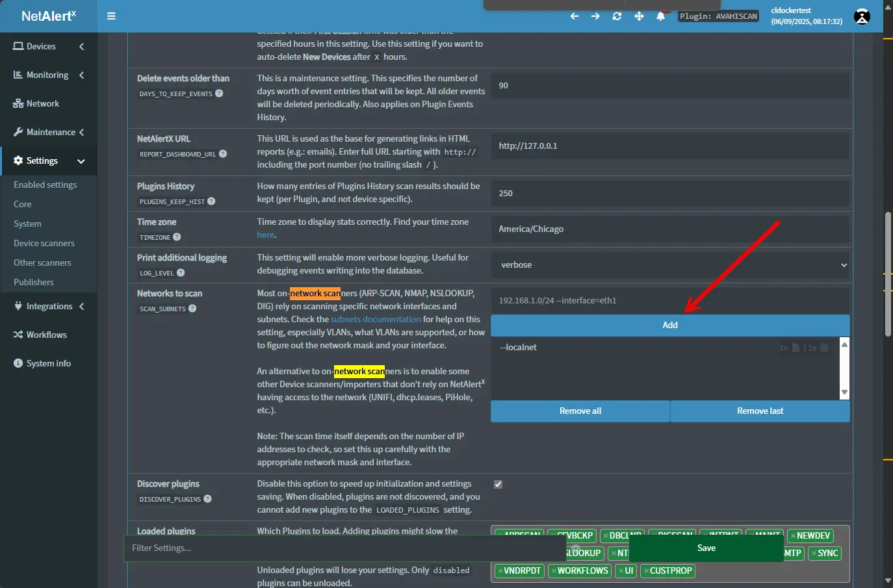Open the Device scanners settings section
Image resolution: width=893 pixels, height=588 pixels.
[44, 244]
